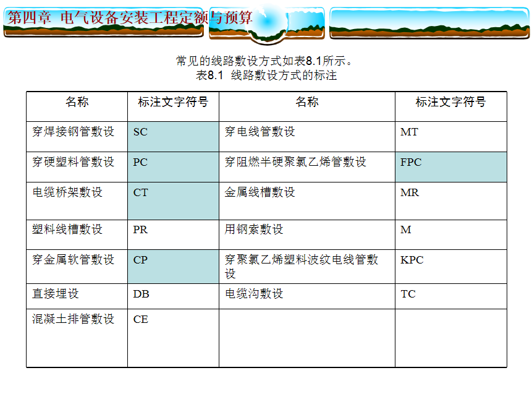Click the KPC symbol cell

pos(451,267)
